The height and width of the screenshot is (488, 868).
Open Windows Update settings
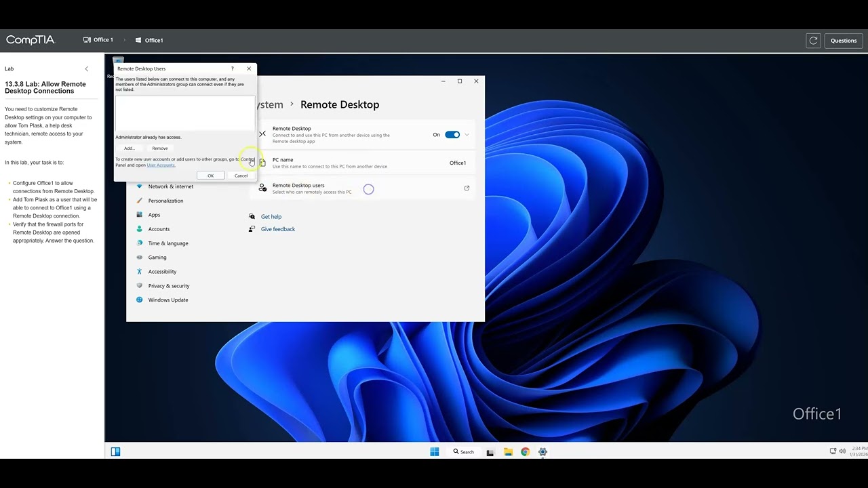click(x=168, y=300)
